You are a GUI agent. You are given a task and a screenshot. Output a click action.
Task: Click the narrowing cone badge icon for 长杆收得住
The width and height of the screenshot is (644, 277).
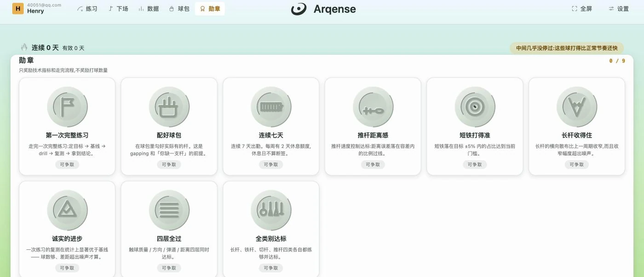tap(577, 107)
